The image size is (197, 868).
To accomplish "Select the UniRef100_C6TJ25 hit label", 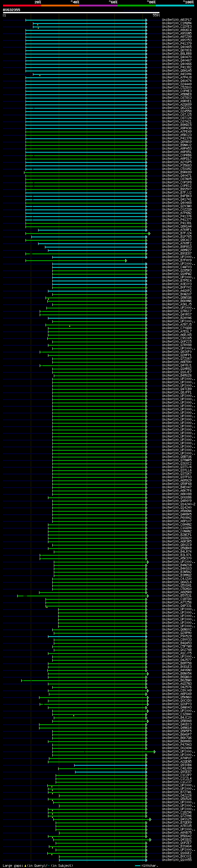I will point(177,115).
